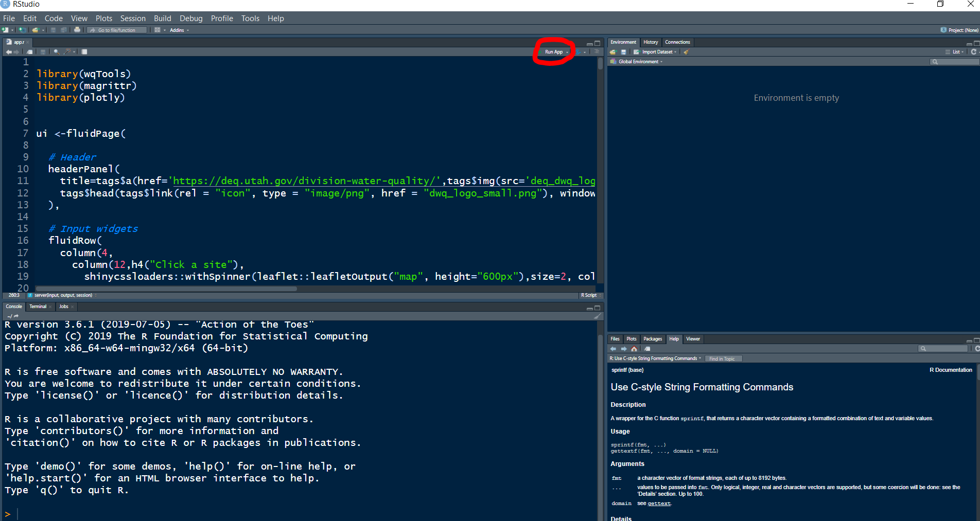Viewport: 980px width, 521px height.
Task: Click the new file icon in main toolbar
Action: pos(6,30)
